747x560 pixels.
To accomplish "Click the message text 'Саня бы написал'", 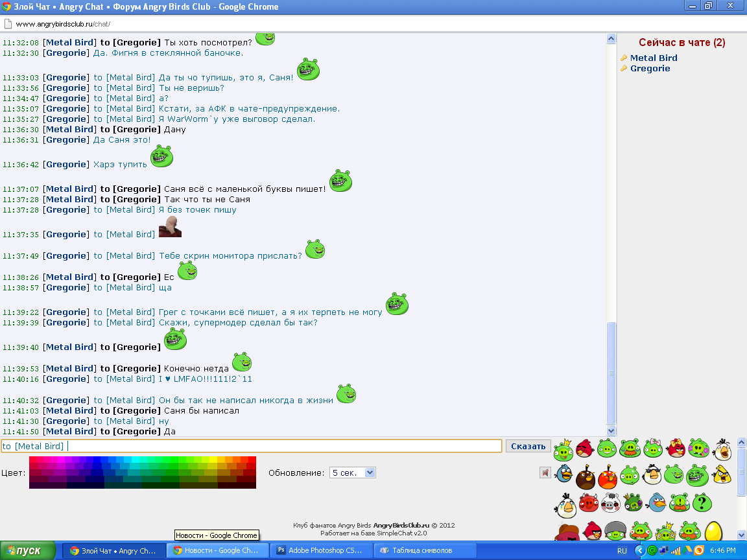I will 202,410.
